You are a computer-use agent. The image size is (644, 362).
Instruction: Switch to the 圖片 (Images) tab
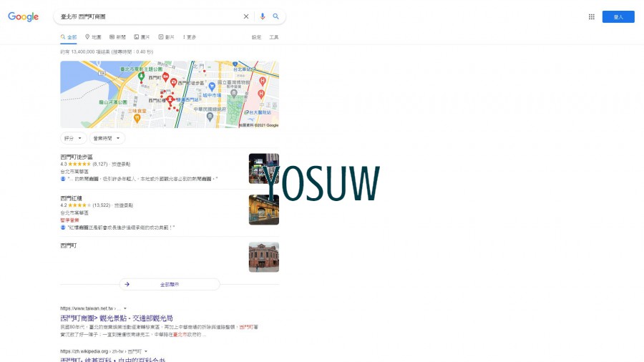[x=142, y=37]
